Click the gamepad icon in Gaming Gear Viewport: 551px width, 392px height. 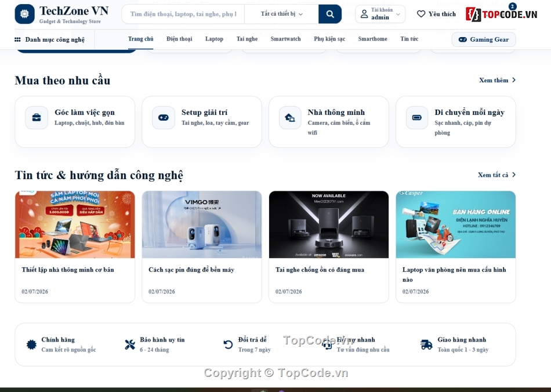tap(463, 39)
